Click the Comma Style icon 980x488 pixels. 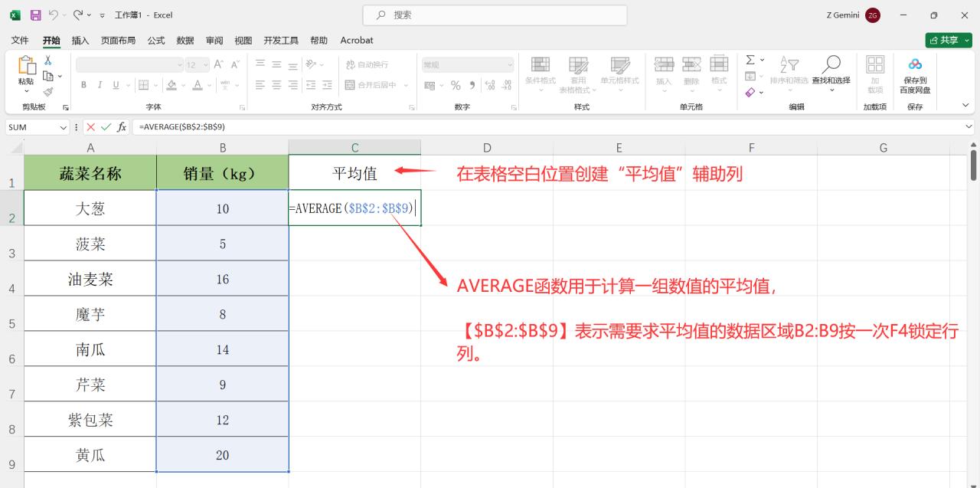point(472,85)
